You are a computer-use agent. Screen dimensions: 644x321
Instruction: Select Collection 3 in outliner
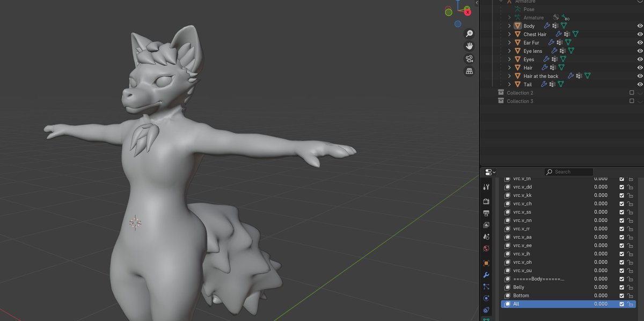click(520, 101)
